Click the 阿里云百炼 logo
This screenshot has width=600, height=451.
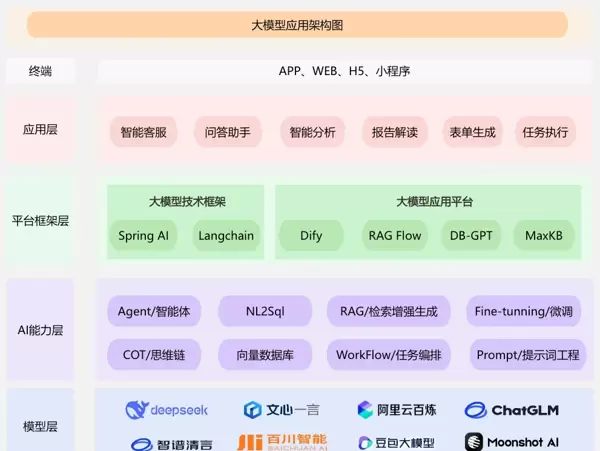[367, 410]
